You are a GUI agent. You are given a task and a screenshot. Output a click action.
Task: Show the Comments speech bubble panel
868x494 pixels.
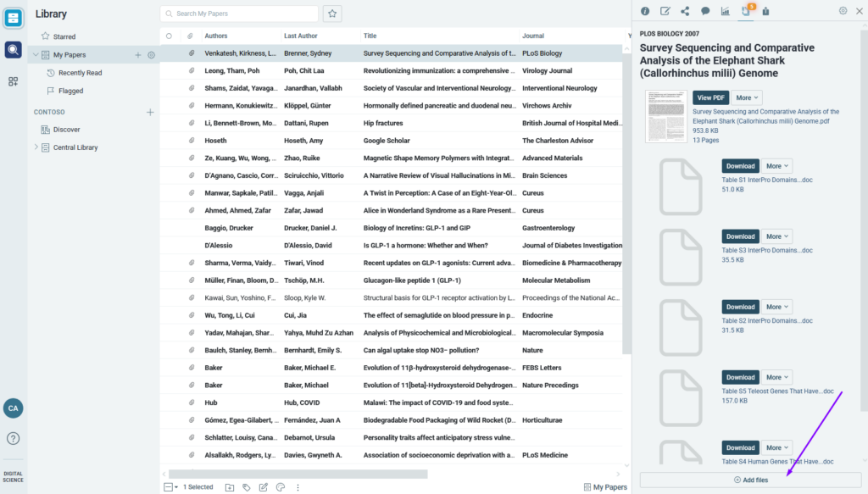click(705, 11)
